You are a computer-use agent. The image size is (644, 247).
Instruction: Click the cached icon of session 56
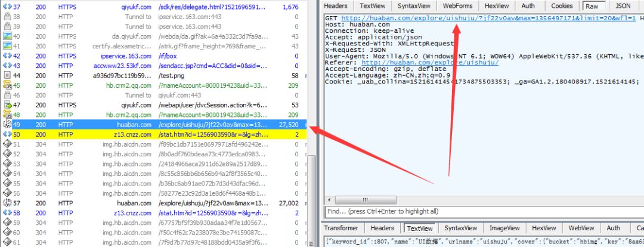[x=7, y=193]
